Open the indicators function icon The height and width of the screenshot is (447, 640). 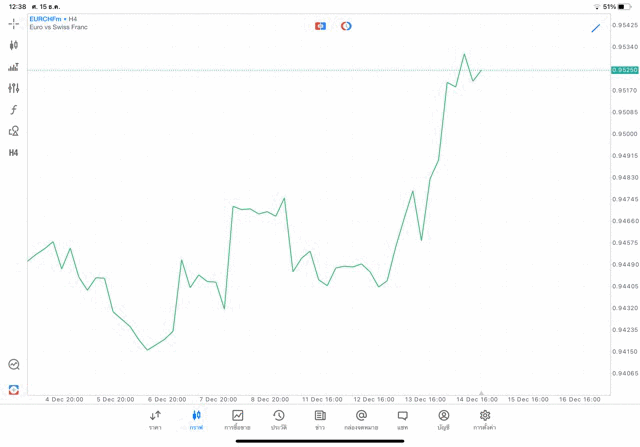pyautogui.click(x=14, y=110)
